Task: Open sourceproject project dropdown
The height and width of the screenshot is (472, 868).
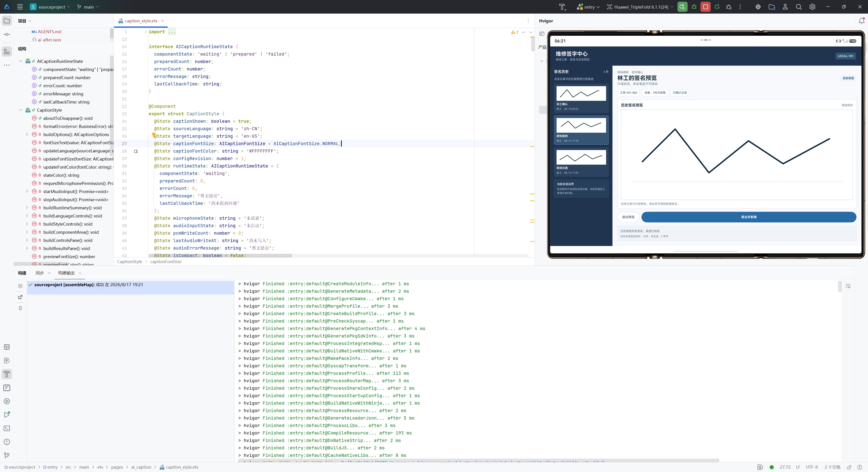Action: coord(50,7)
